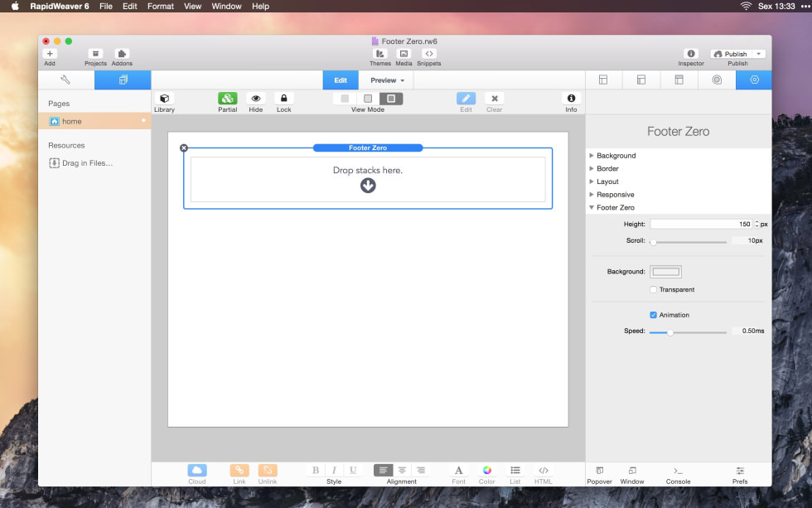This screenshot has height=508, width=812.
Task: Open the View menu
Action: tap(192, 6)
